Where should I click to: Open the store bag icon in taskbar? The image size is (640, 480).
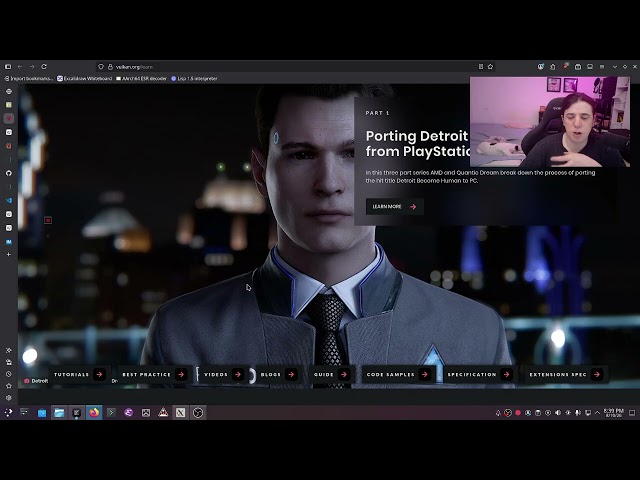pyautogui.click(x=42, y=413)
